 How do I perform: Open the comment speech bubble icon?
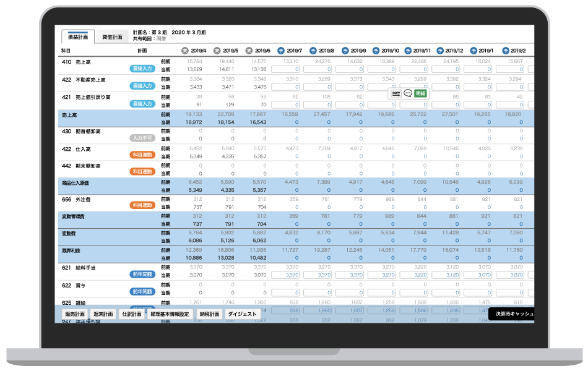point(408,93)
